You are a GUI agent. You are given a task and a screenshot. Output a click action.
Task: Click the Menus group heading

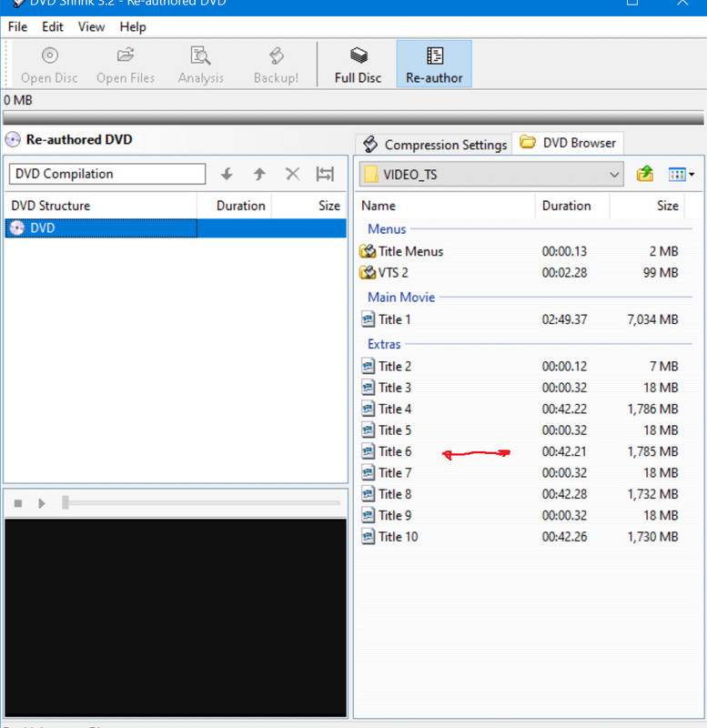387,229
